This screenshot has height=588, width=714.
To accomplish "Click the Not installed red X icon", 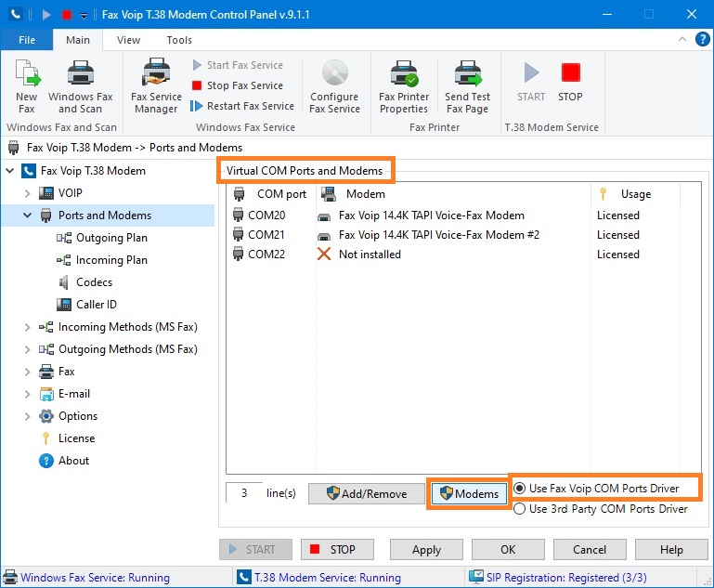I will (324, 255).
